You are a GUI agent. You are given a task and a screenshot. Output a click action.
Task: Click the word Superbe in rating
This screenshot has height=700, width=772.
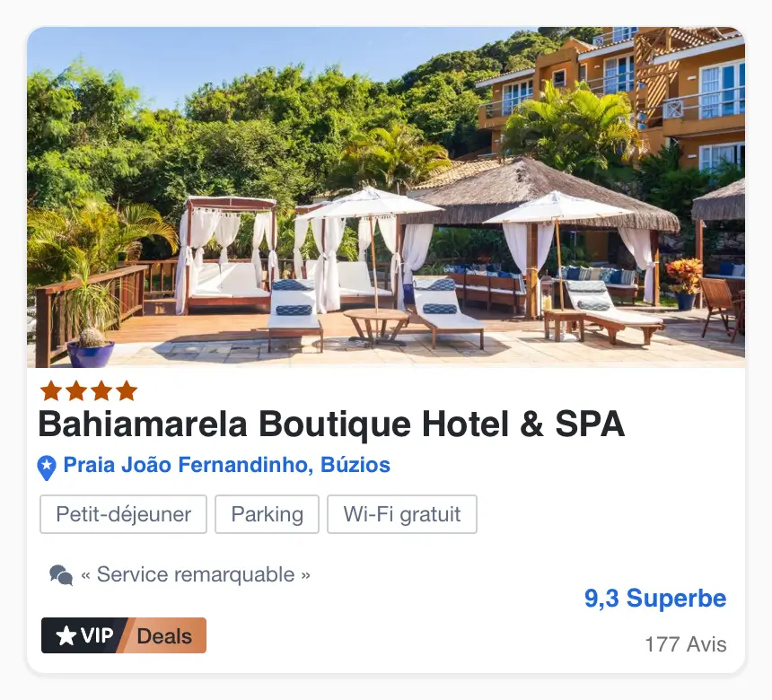[x=677, y=599]
